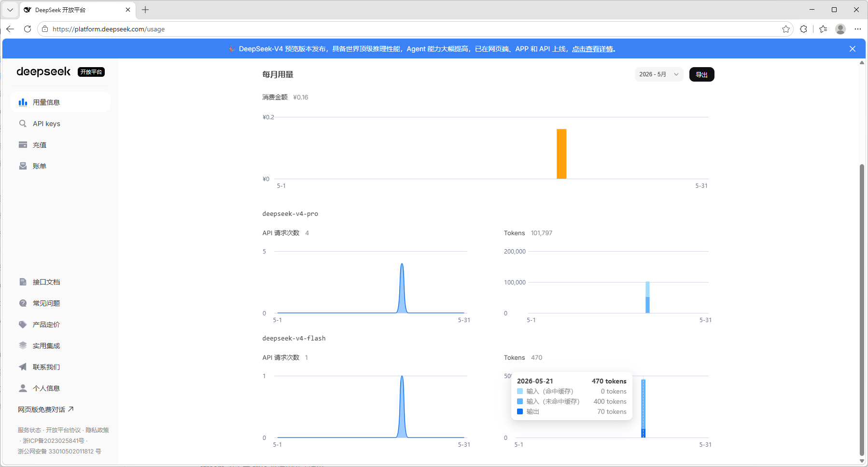Click the page vertical scrollbar thumb

click(862, 310)
